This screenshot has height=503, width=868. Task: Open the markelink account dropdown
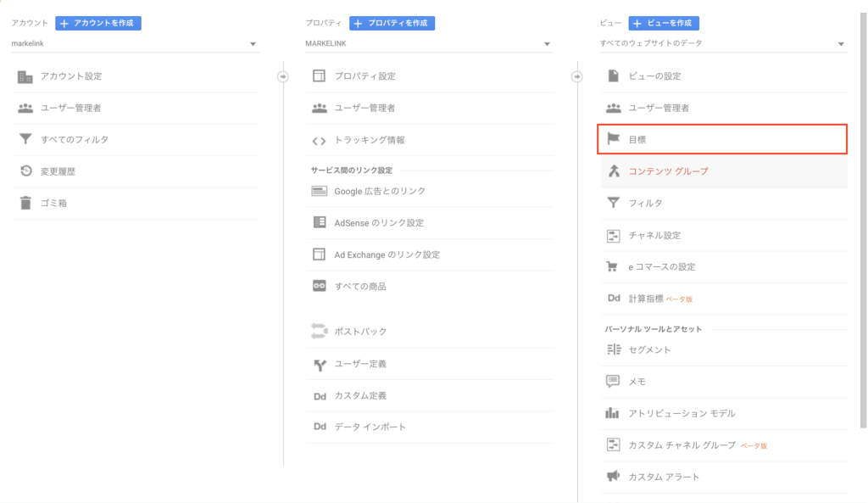[135, 44]
